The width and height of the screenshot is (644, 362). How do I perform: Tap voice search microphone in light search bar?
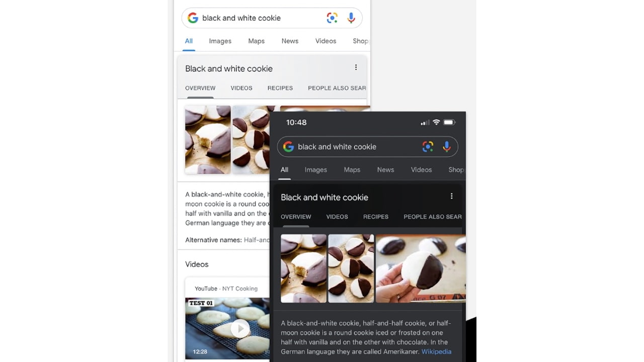(351, 18)
